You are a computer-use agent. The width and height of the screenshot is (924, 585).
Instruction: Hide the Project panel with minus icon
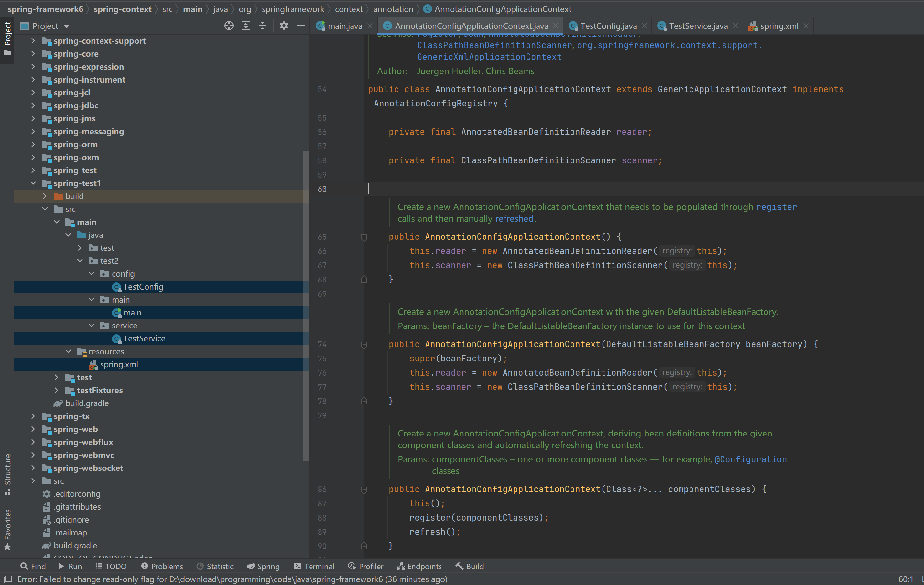[300, 26]
